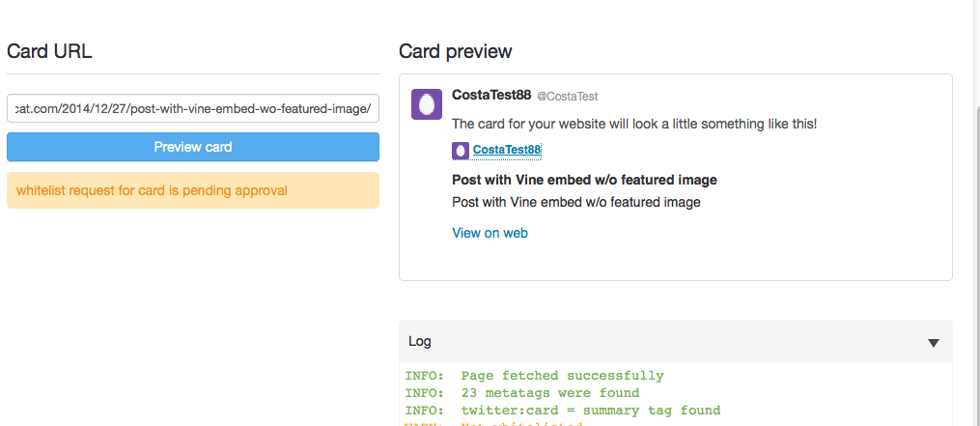Click the @CostaTest handle
The width and height of the screenshot is (980, 426).
point(568,97)
